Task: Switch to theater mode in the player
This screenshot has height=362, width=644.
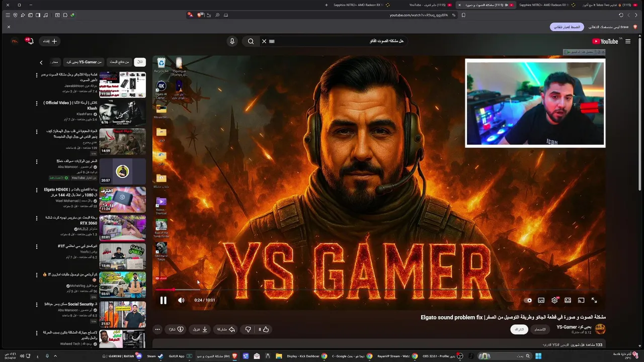Action: click(x=568, y=300)
